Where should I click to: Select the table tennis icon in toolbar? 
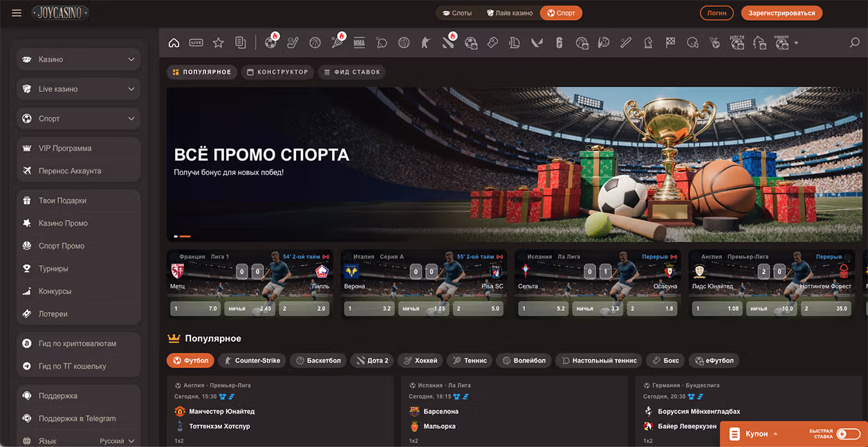382,43
